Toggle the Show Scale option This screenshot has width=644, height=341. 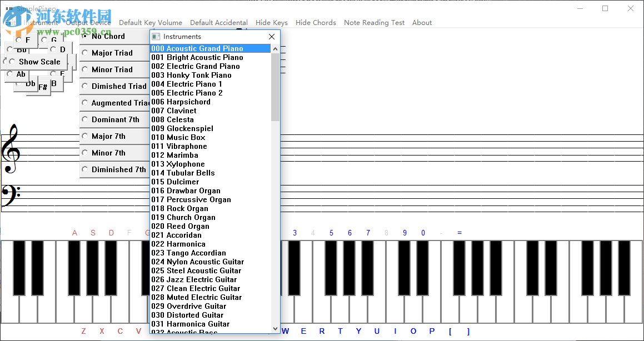click(38, 62)
